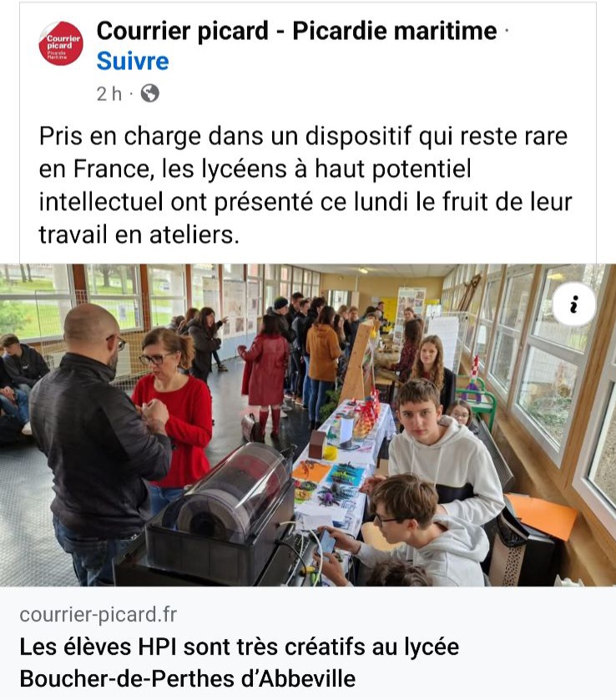
Task: Open headline "Les élèves HPI sont très créatifs"
Action: tap(240, 647)
